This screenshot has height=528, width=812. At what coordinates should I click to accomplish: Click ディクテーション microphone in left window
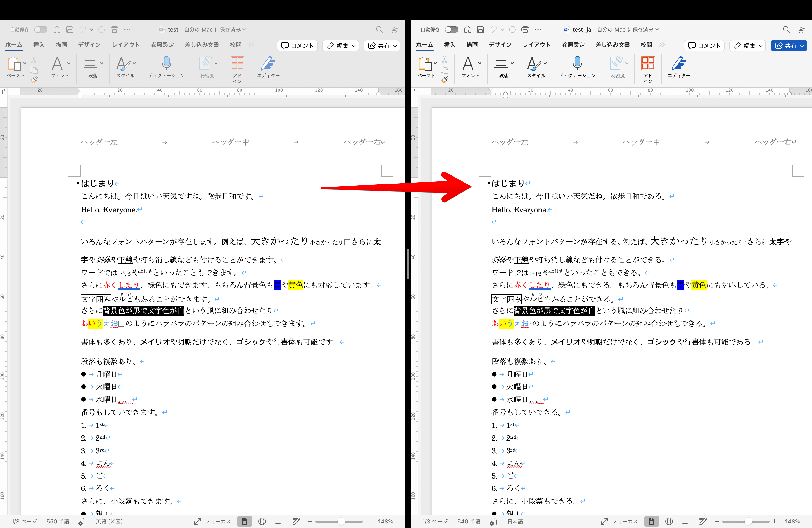tap(166, 63)
